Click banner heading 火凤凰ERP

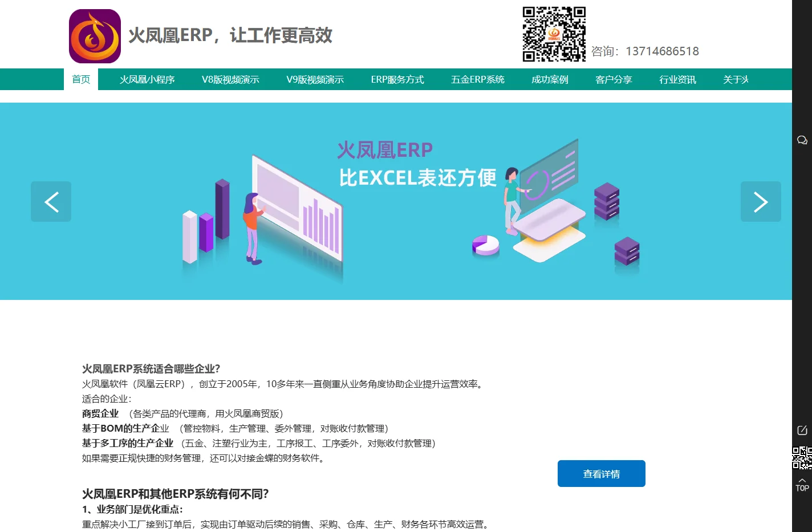(x=385, y=151)
